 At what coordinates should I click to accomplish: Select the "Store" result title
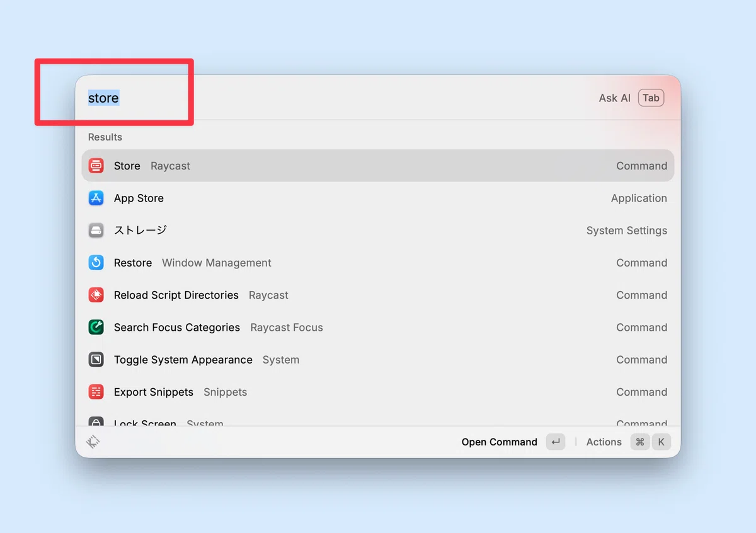pyautogui.click(x=127, y=166)
